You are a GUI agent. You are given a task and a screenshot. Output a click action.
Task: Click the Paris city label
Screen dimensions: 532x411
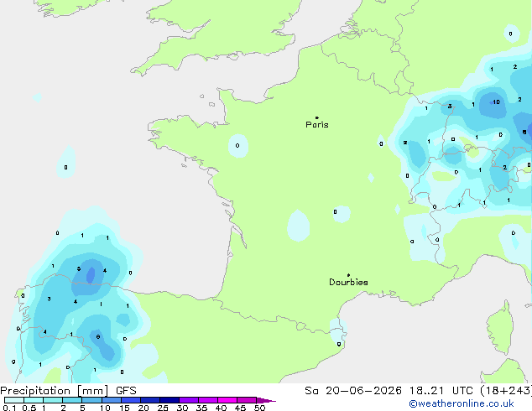[x=317, y=124]
